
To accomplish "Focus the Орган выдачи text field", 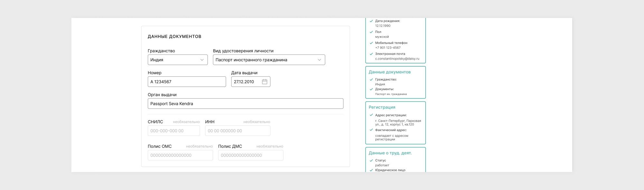I will pyautogui.click(x=245, y=104).
